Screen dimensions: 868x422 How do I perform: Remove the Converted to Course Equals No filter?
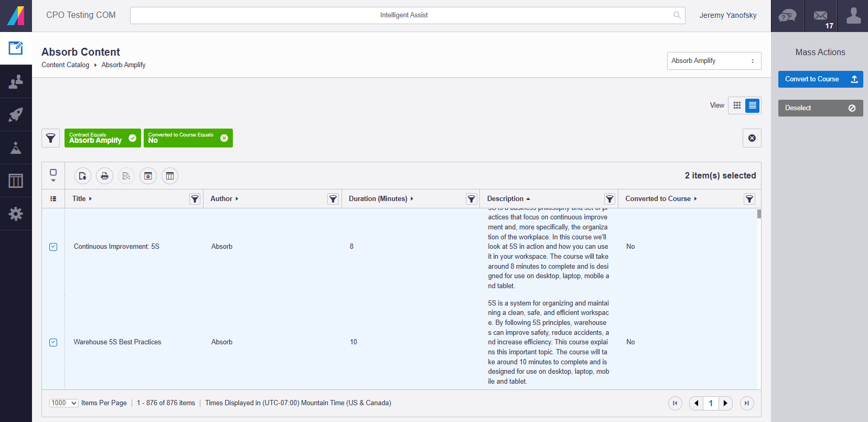(224, 138)
